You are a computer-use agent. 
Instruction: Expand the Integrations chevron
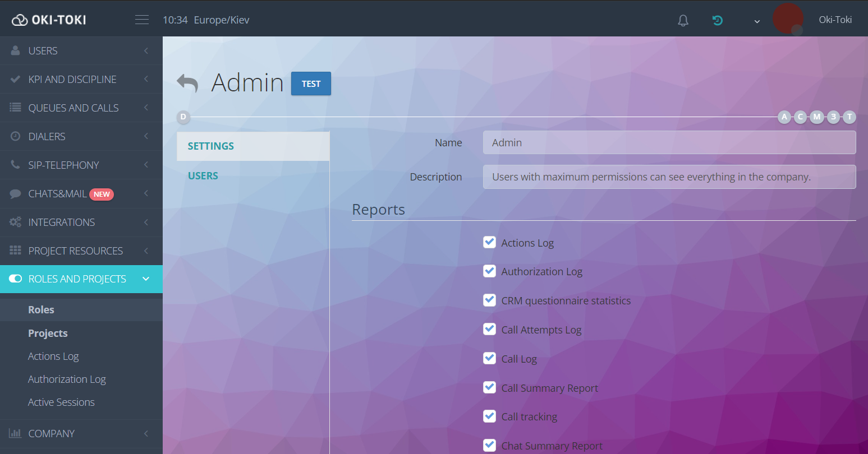(146, 222)
